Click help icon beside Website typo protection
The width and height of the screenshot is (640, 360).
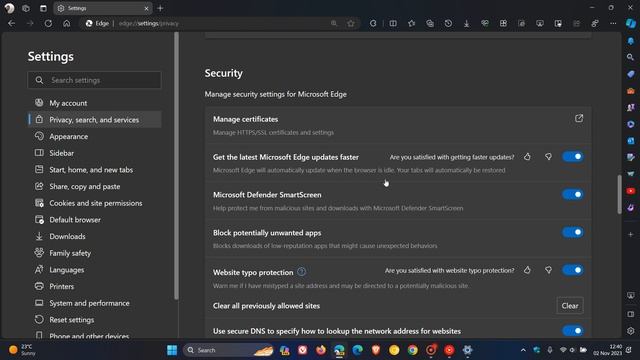click(301, 272)
